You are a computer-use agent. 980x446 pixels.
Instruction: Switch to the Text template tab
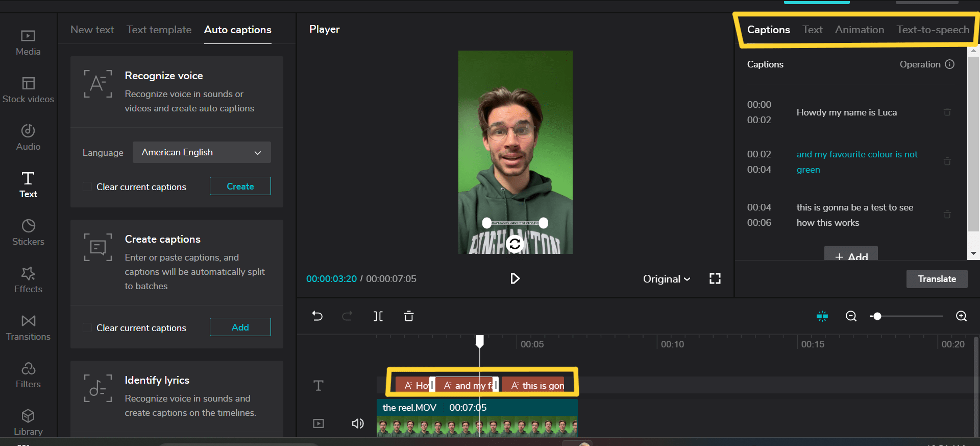[x=159, y=30]
